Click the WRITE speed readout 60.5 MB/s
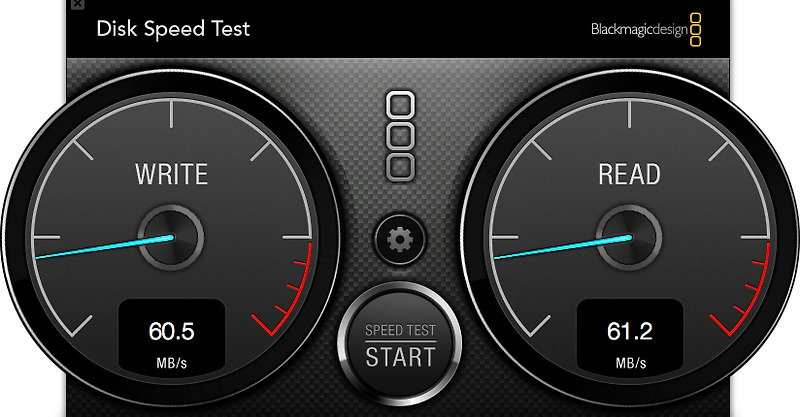The image size is (800, 417). pyautogui.click(x=171, y=337)
